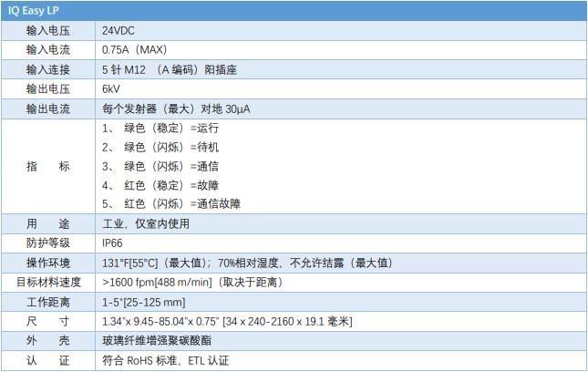Click line 5、红色 (闪烁) =通信故障
This screenshot has height=372, width=588.
[171, 204]
